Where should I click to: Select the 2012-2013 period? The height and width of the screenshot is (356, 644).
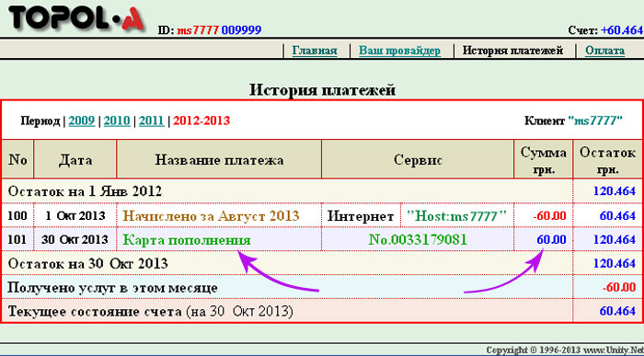[x=201, y=121]
